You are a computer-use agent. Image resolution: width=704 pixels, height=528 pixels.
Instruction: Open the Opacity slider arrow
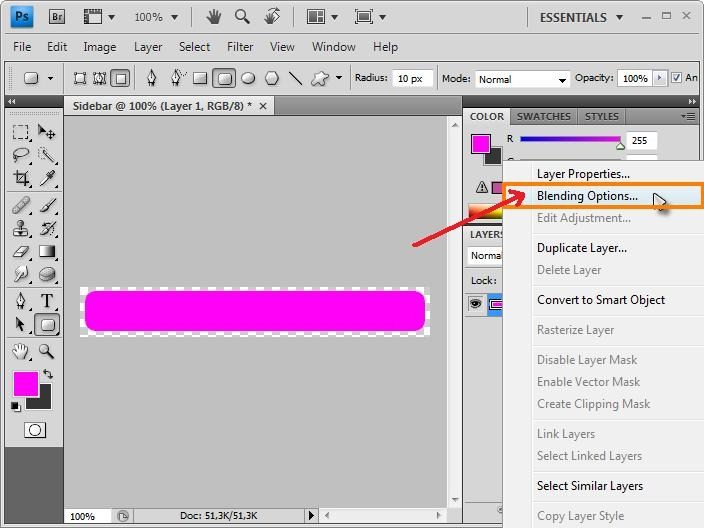[659, 78]
